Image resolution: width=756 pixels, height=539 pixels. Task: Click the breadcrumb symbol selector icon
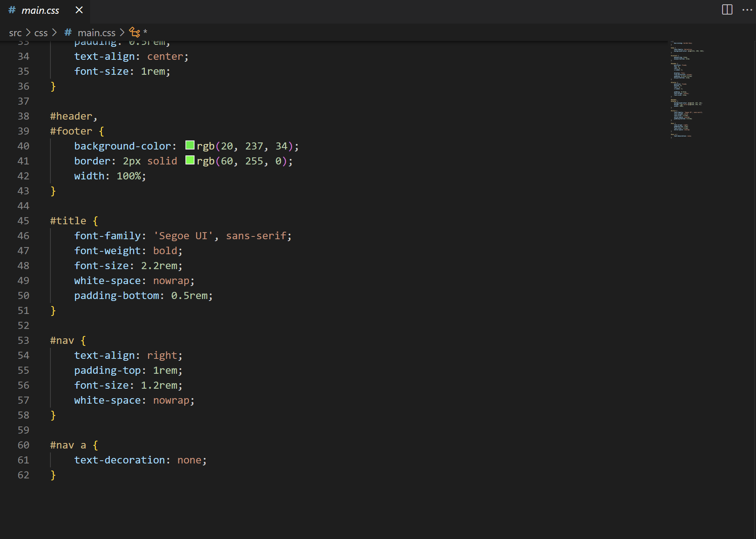(x=135, y=32)
